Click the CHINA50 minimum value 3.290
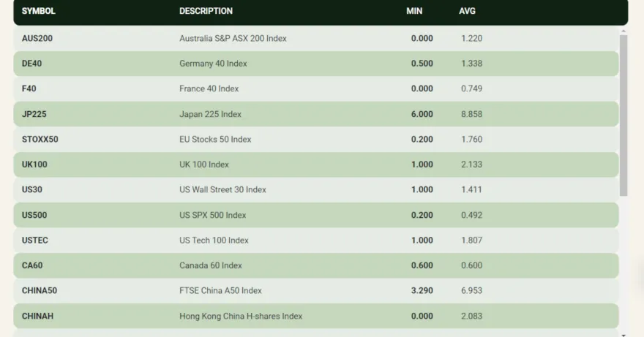The image size is (644, 337). coord(422,290)
